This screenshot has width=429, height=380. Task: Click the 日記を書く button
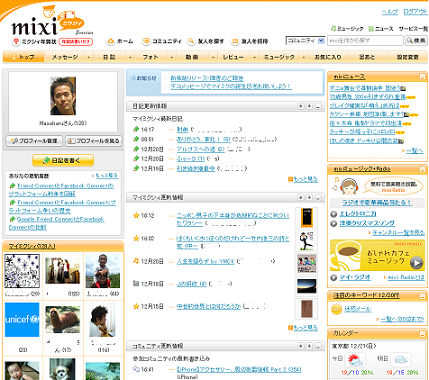[x=63, y=160]
